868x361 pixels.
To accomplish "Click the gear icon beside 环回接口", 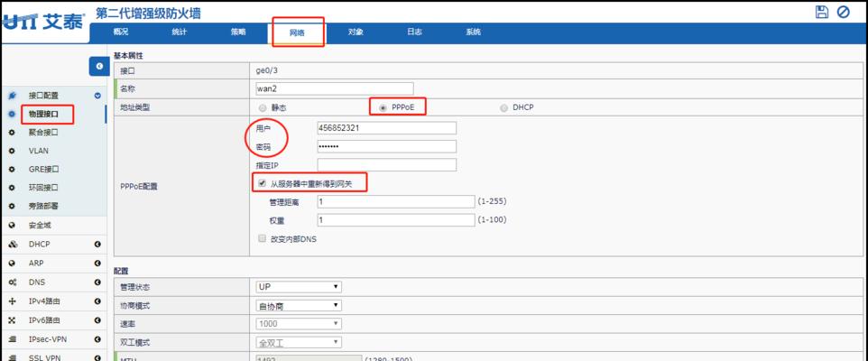I will [12, 187].
